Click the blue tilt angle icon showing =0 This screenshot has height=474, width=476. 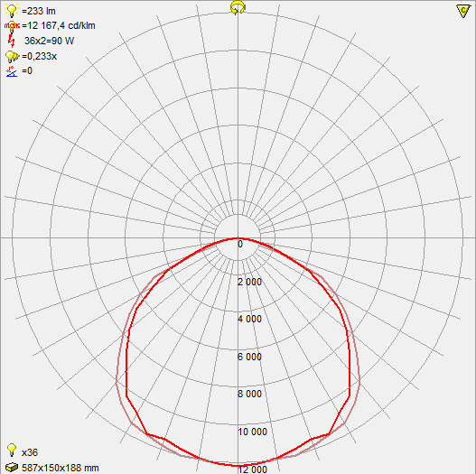pyautogui.click(x=12, y=71)
